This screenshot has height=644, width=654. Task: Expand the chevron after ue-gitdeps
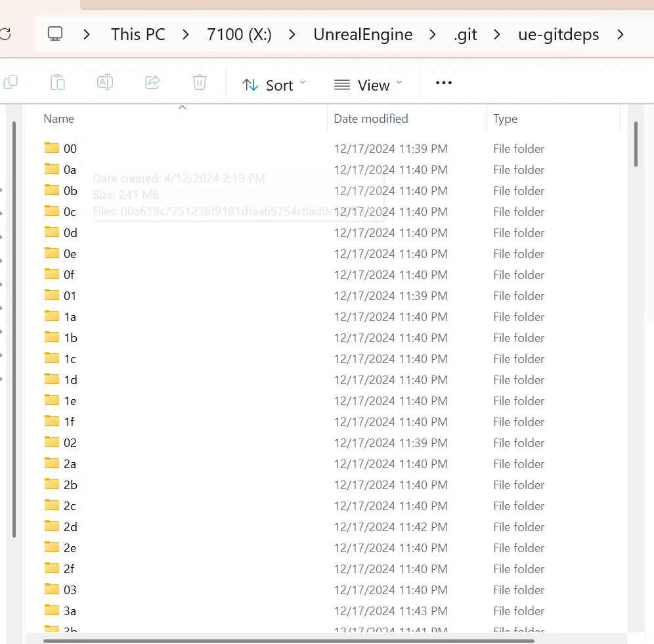coord(621,34)
